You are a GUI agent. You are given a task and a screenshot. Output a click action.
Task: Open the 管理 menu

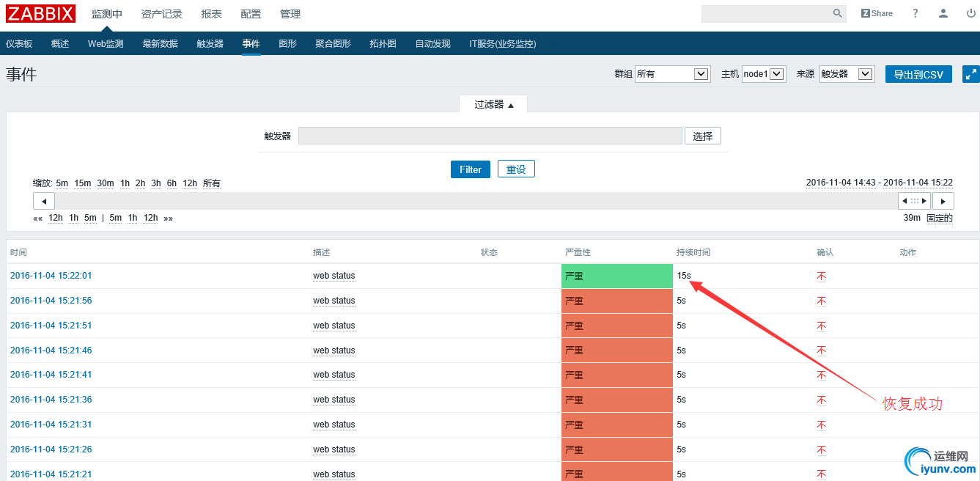tap(290, 14)
